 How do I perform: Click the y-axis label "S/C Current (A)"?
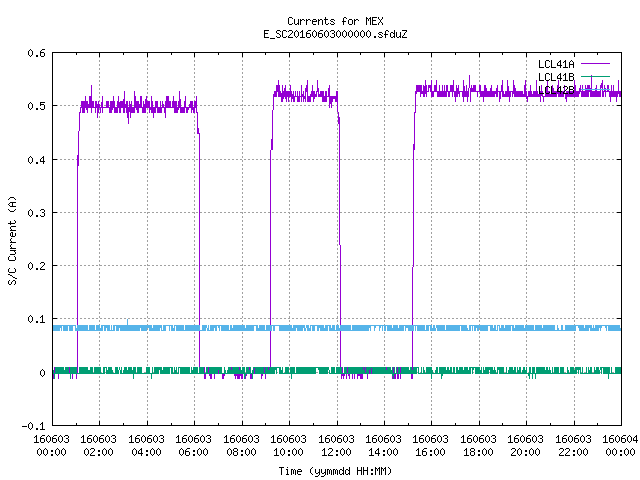pos(12,240)
